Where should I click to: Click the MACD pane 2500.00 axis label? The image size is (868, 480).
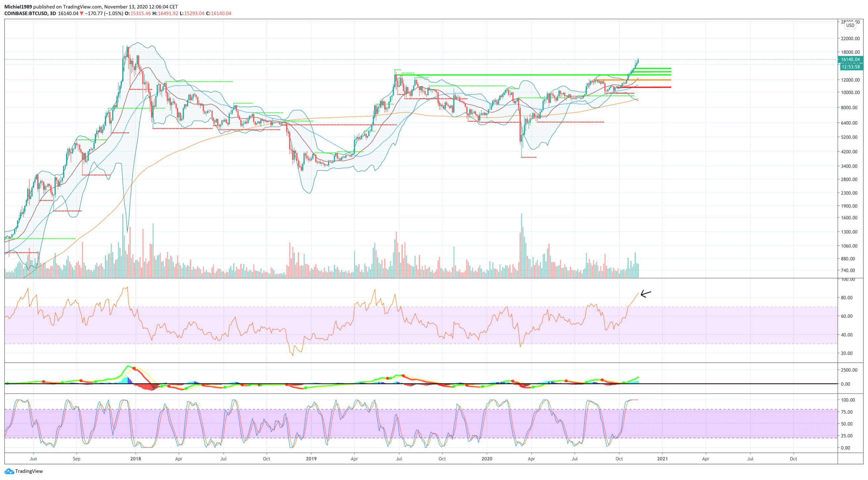(x=849, y=370)
